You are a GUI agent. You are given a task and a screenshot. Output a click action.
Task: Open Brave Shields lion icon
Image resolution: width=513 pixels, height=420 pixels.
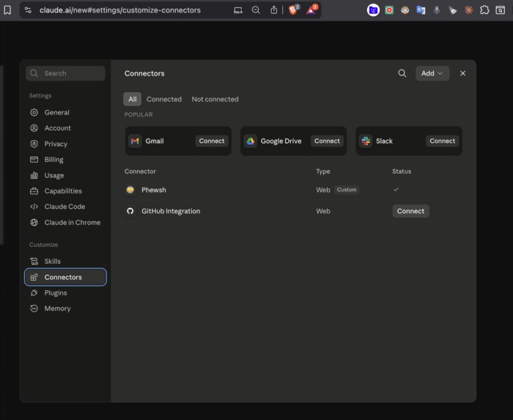[x=293, y=10]
